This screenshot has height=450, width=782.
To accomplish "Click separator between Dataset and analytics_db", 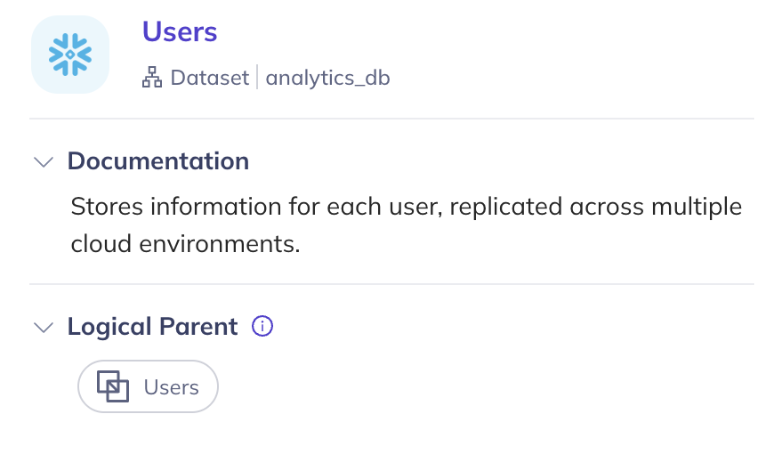I will click(x=257, y=77).
